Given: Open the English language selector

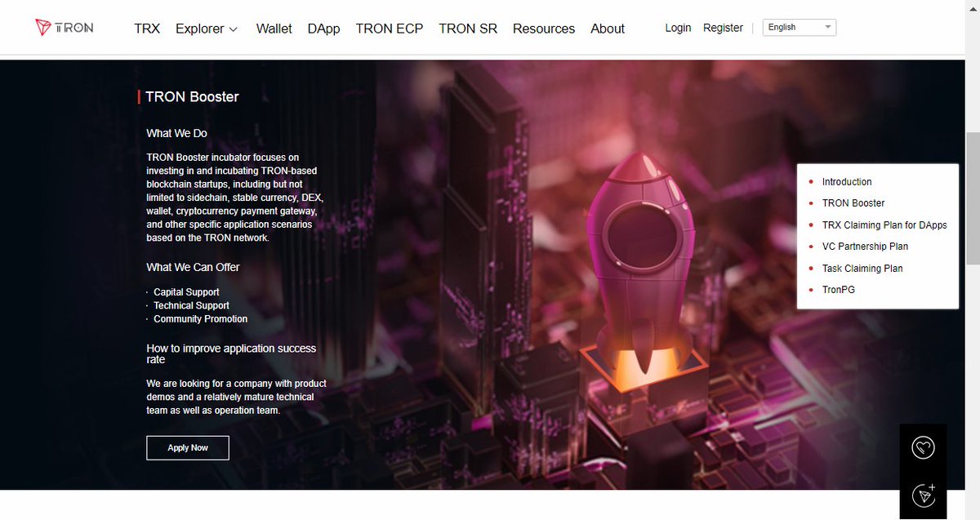Looking at the screenshot, I should coord(800,27).
